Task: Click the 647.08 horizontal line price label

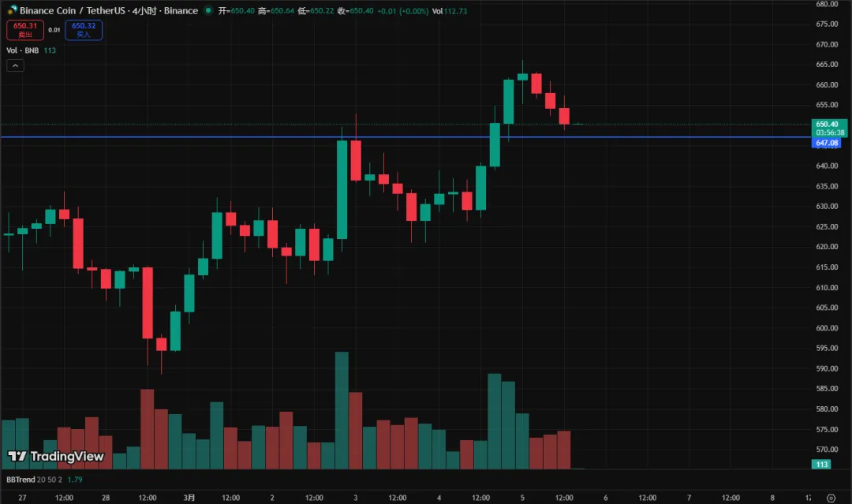Action: click(827, 143)
